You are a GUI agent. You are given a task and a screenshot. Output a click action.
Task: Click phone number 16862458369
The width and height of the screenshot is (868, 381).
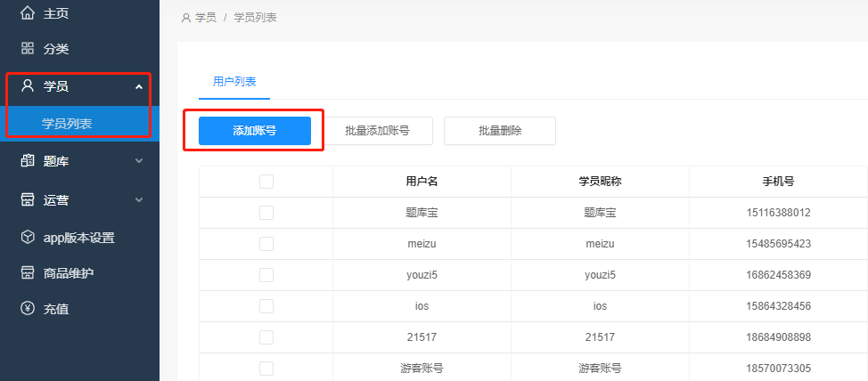[778, 275]
